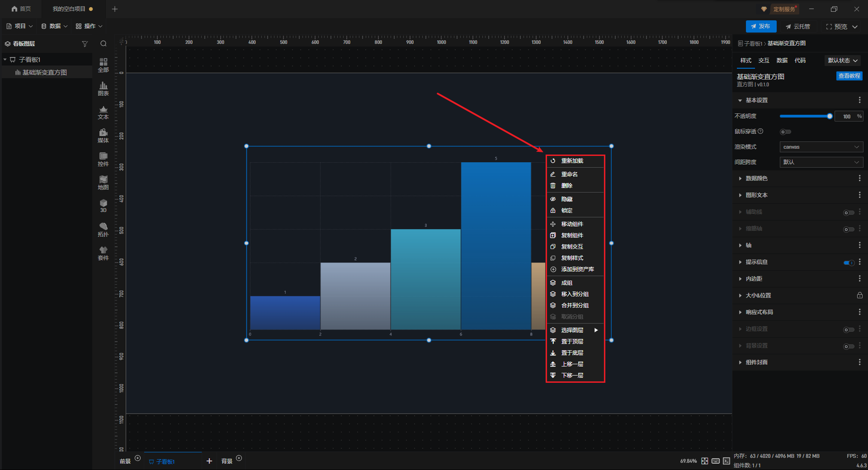Click the layer filter funnel icon

[x=85, y=44]
